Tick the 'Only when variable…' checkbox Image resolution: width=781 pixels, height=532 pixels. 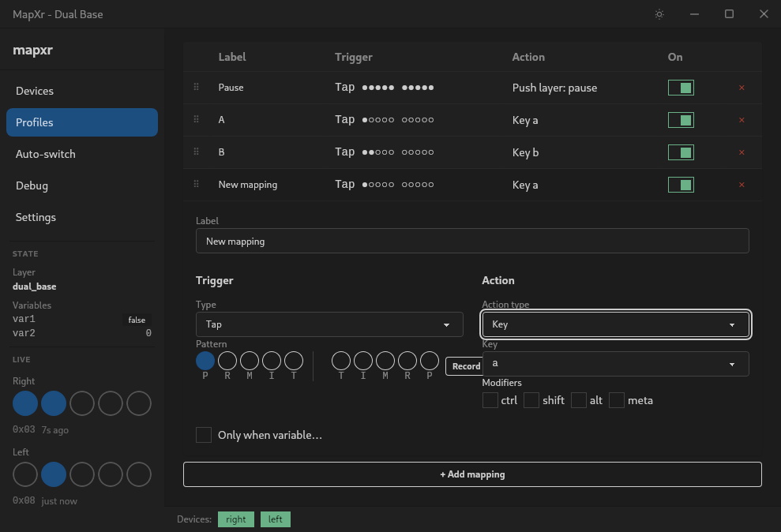point(204,435)
